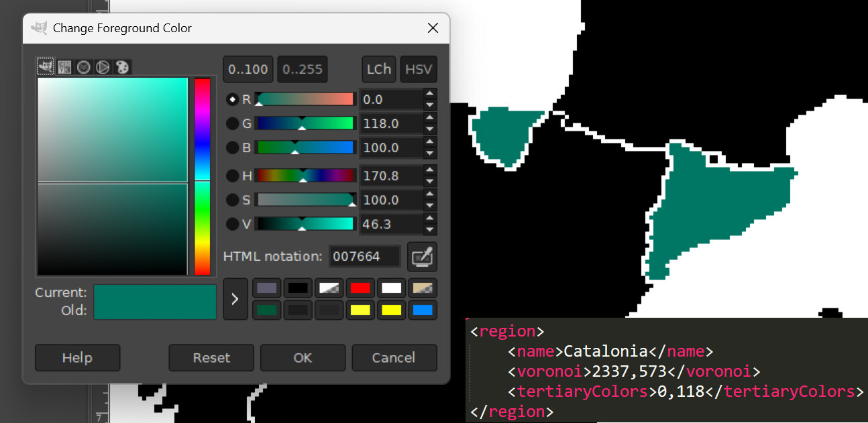Click the S value field showing 100.0
The image size is (868, 423).
pos(391,200)
